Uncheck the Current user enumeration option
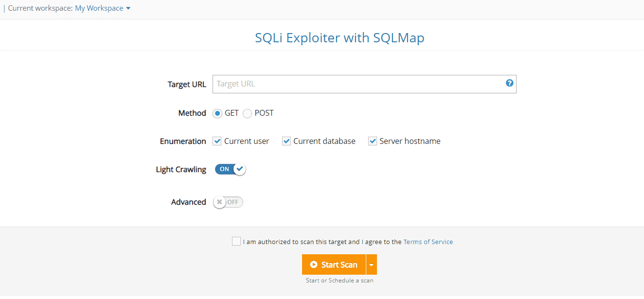Image resolution: width=644 pixels, height=299 pixels. coord(217,141)
